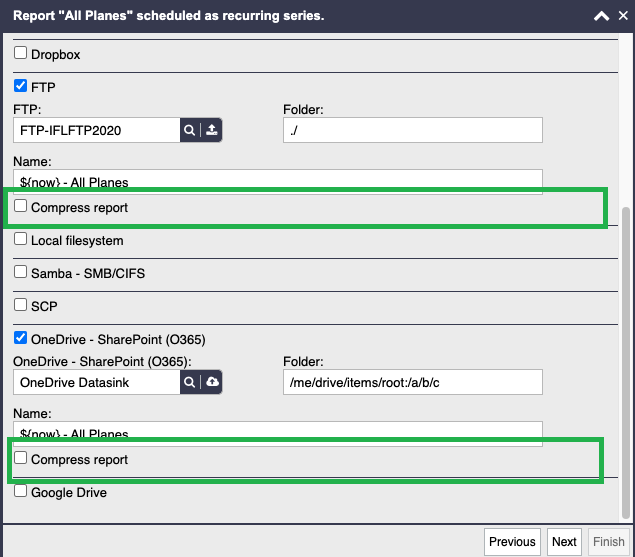Click the Next button
635x557 pixels.
tap(564, 542)
